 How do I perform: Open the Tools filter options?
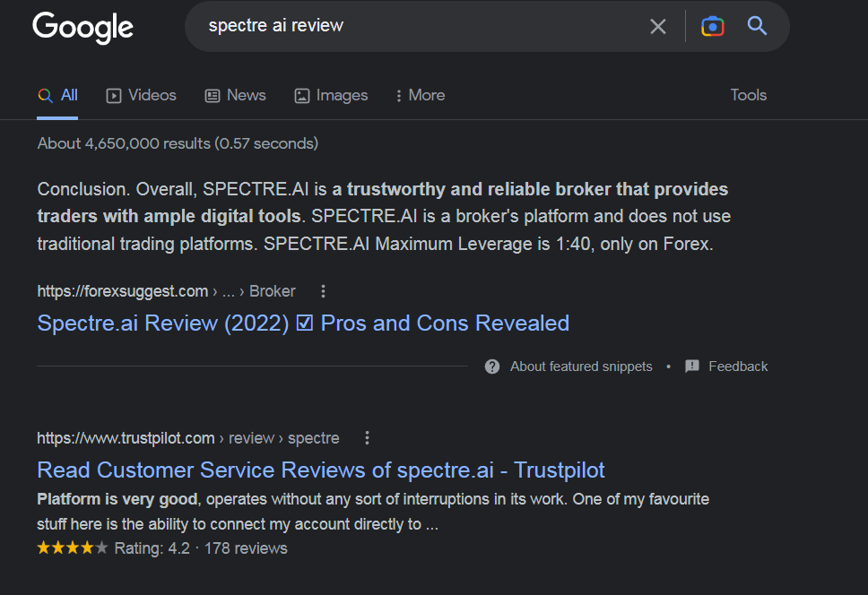[x=748, y=96]
